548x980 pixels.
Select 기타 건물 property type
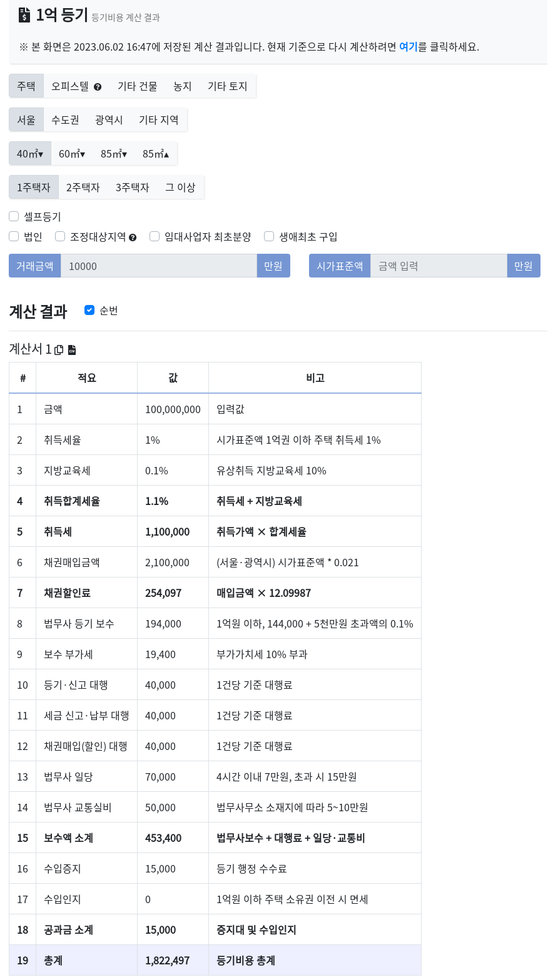click(x=138, y=86)
